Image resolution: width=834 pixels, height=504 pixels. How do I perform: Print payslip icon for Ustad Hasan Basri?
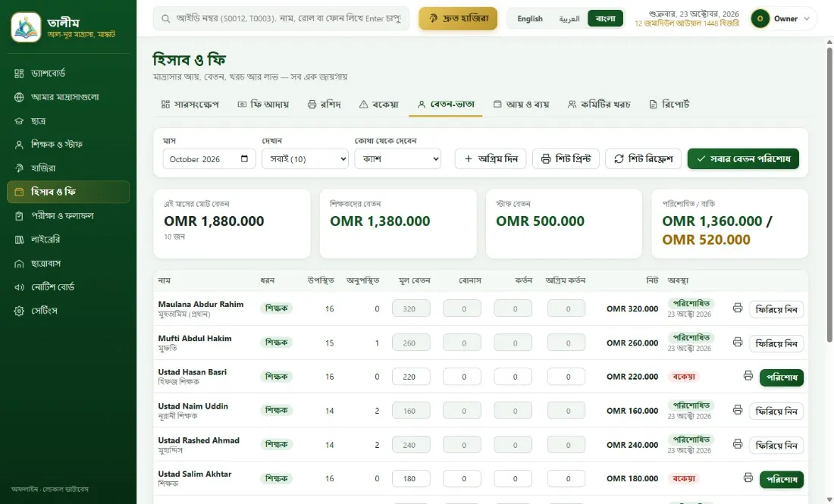(748, 376)
